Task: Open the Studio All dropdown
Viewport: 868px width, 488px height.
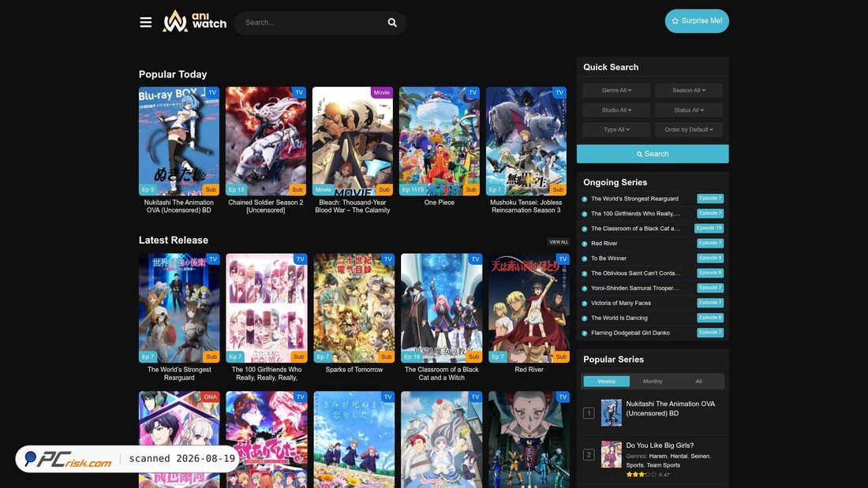Action: pyautogui.click(x=616, y=110)
